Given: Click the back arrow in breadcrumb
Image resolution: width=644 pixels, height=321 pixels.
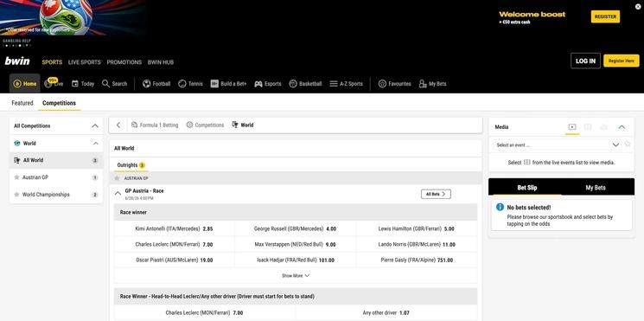Looking at the screenshot, I should [x=118, y=125].
